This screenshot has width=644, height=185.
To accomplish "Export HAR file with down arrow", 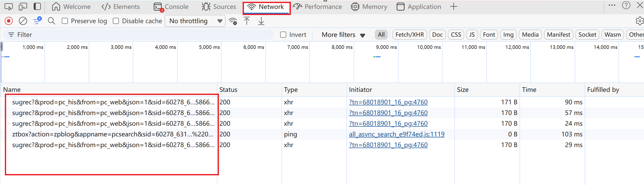I will [261, 21].
